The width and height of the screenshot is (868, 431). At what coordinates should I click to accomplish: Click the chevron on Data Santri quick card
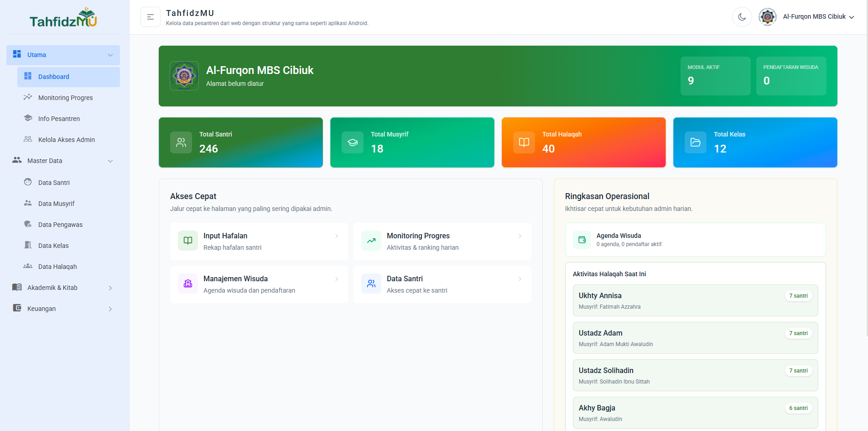pyautogui.click(x=520, y=279)
